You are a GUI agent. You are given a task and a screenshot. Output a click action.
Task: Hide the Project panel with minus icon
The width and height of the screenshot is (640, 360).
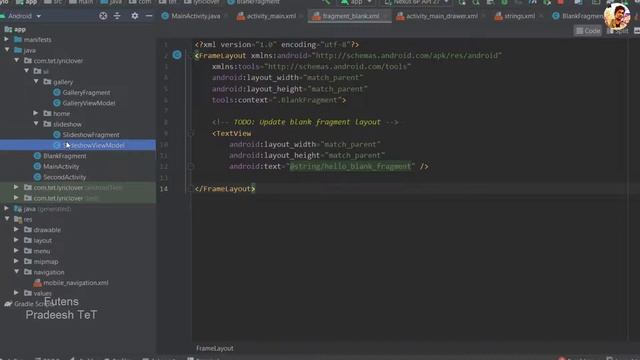pos(149,16)
